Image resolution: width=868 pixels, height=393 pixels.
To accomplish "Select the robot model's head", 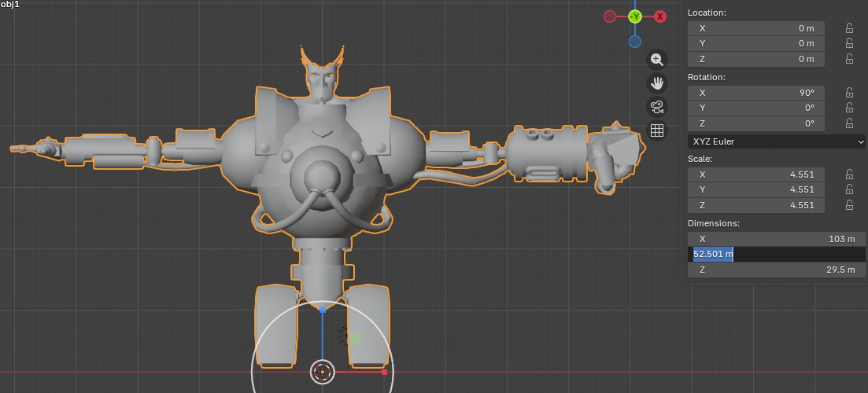I will click(x=322, y=82).
